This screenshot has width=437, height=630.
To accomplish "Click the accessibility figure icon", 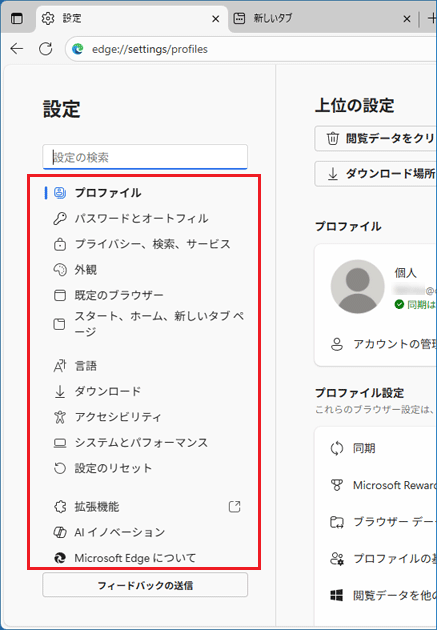I will click(x=59, y=417).
